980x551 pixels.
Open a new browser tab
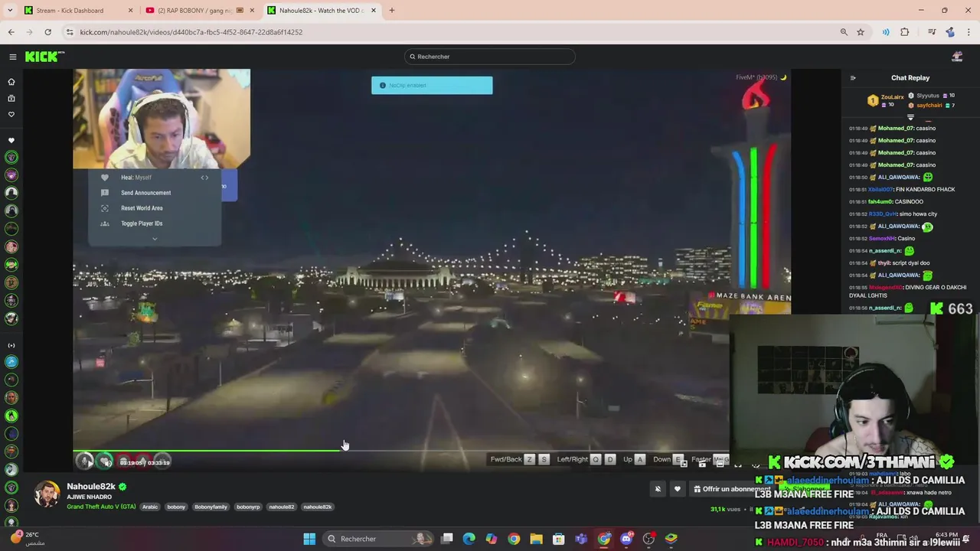pyautogui.click(x=392, y=11)
